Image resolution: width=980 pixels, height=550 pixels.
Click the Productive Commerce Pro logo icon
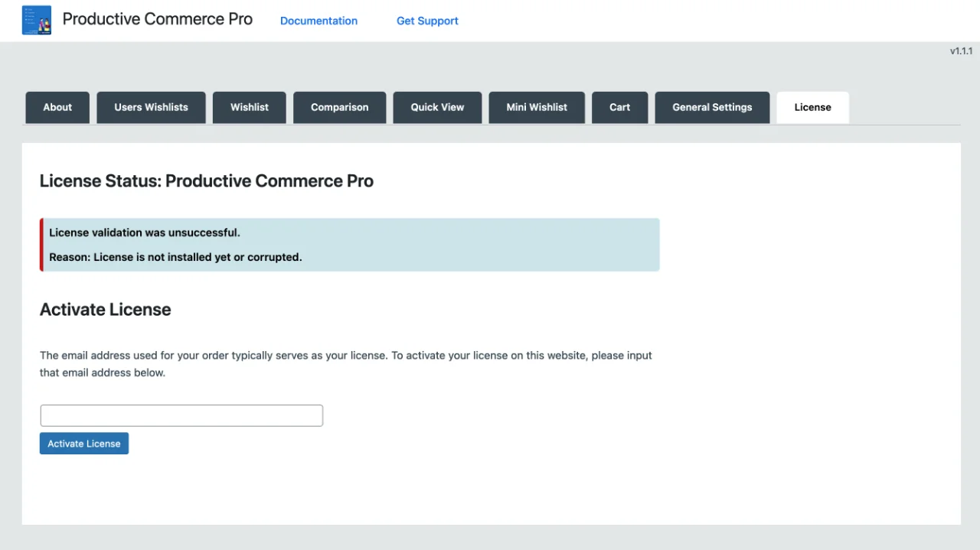point(37,21)
